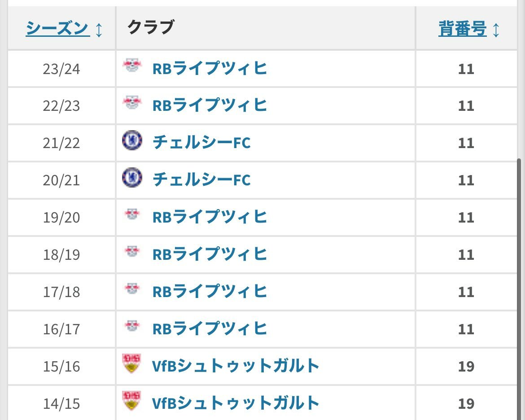The image size is (525, 420).
Task: Open the RBライプツィヒ link for season 17/18
Action: pos(210,291)
